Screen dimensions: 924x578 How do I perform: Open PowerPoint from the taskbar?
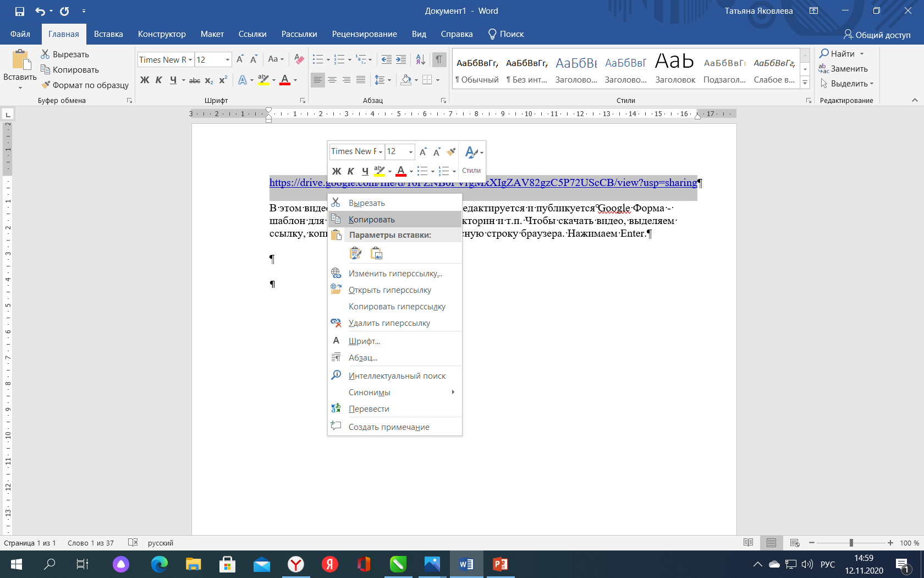(x=500, y=564)
